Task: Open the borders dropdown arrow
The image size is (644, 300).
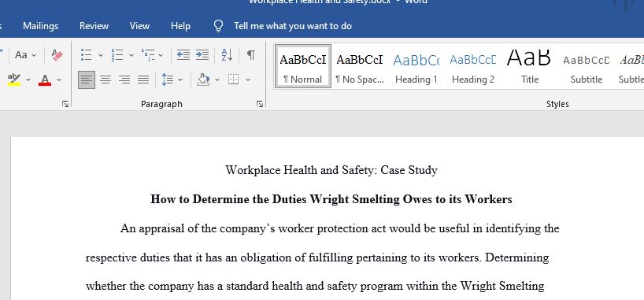Action: click(x=248, y=80)
